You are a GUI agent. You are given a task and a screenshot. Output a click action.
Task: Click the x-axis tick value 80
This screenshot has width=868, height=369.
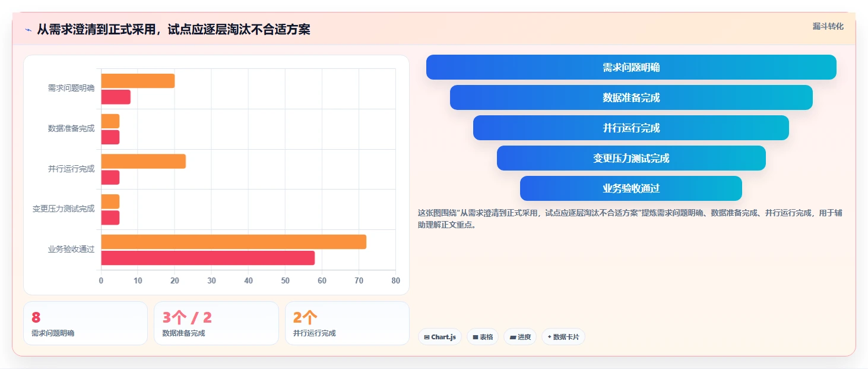click(396, 281)
